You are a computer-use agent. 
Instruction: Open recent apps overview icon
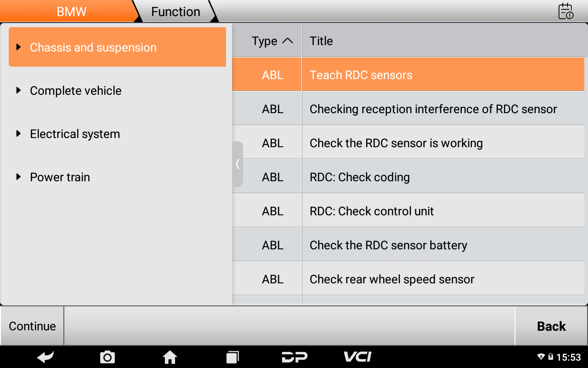pos(232,357)
